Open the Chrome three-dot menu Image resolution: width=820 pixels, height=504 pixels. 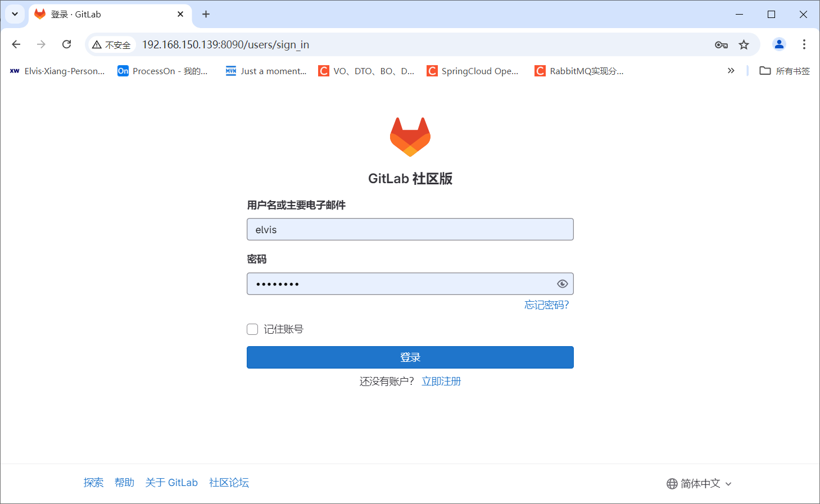pos(804,44)
